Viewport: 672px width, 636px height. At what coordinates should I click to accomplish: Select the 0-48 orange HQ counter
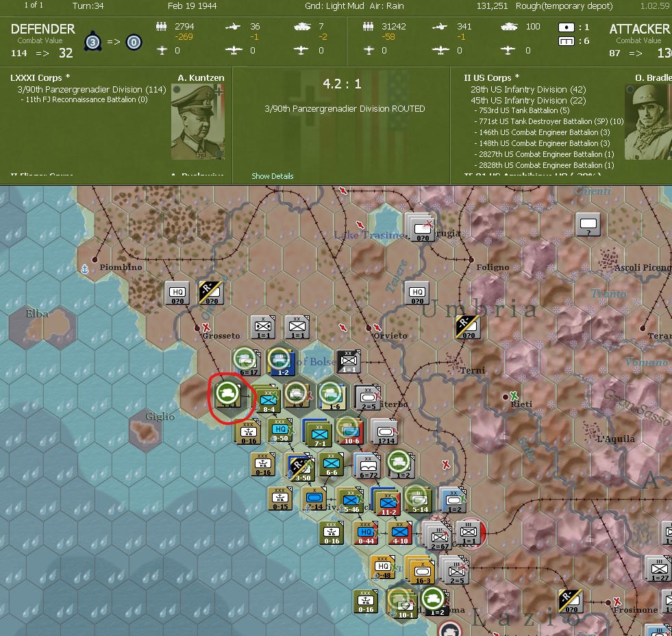point(383,567)
